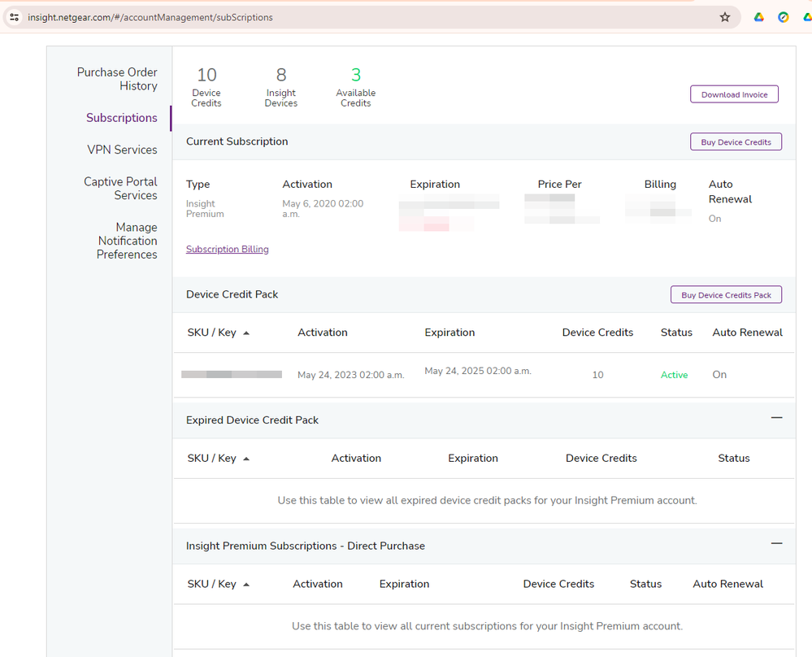The height and width of the screenshot is (657, 812).
Task: Open Purchase Order History page
Action: (x=117, y=79)
